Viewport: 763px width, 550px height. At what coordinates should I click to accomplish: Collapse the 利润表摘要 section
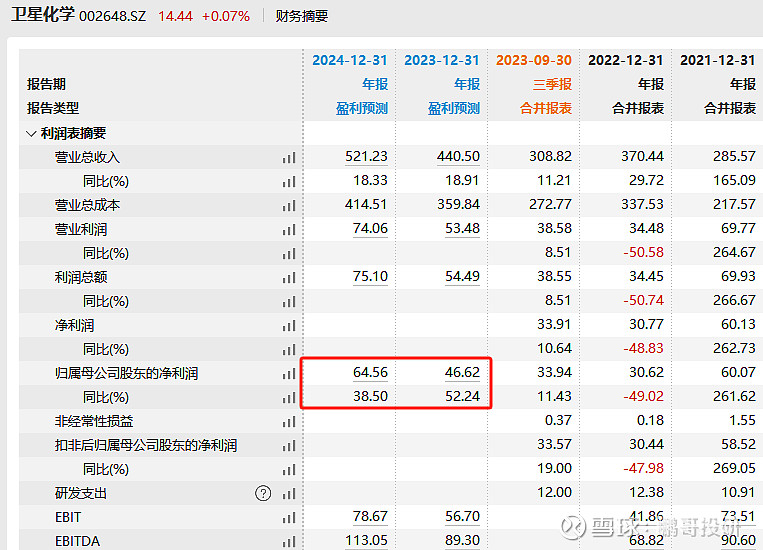(31, 133)
